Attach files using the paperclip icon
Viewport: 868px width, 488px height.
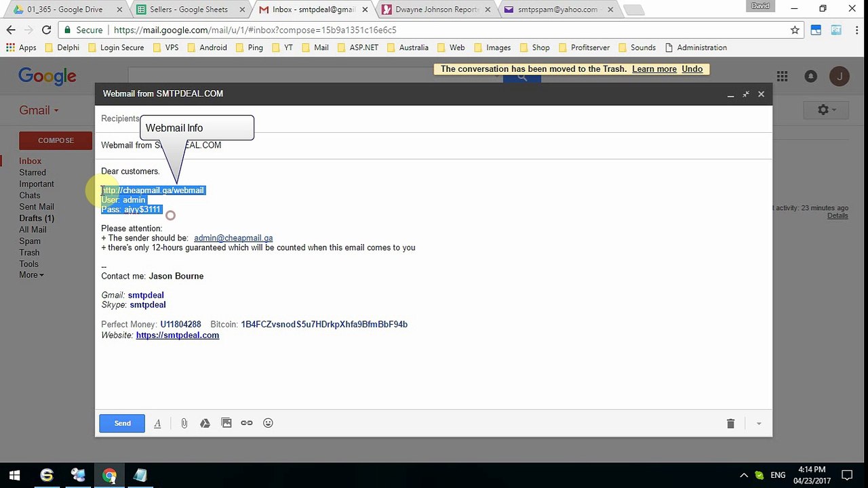click(184, 424)
